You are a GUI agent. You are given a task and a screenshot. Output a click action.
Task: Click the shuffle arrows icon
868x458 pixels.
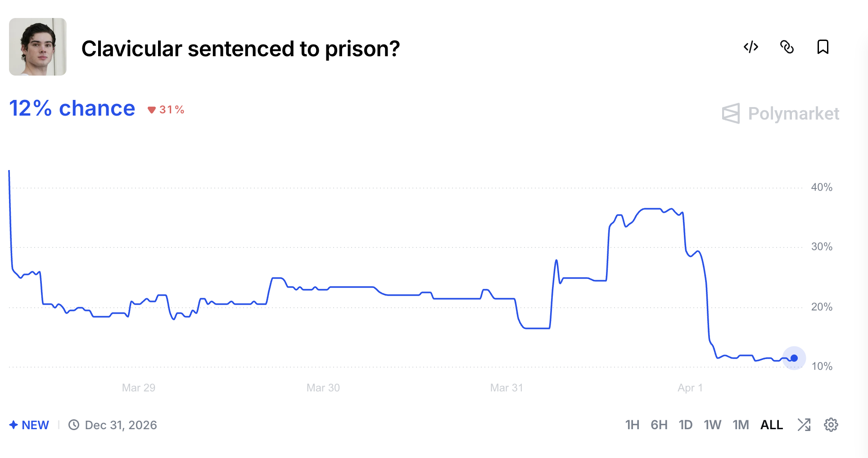(804, 425)
